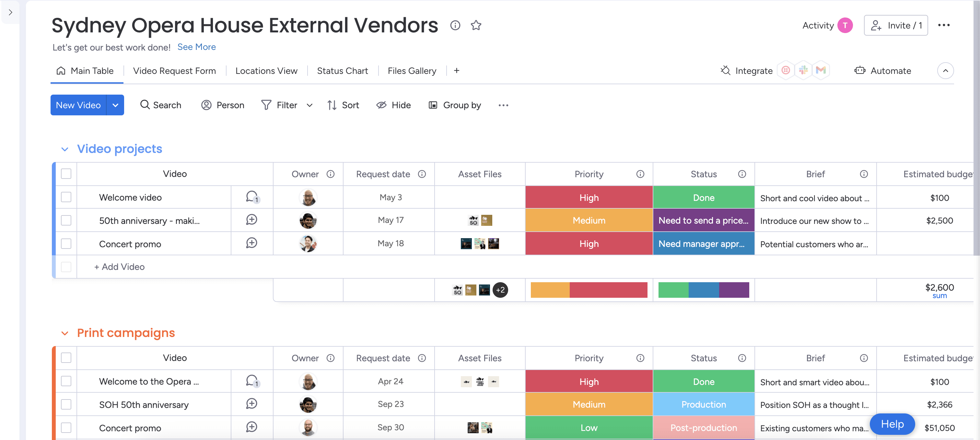The width and height of the screenshot is (980, 440).
Task: Select all items in Print campaigns
Action: (66, 358)
